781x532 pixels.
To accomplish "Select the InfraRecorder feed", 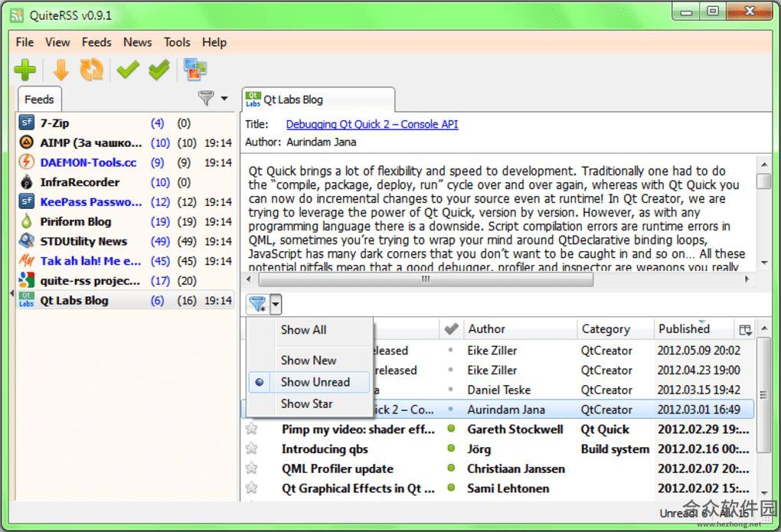I will coord(125,182).
